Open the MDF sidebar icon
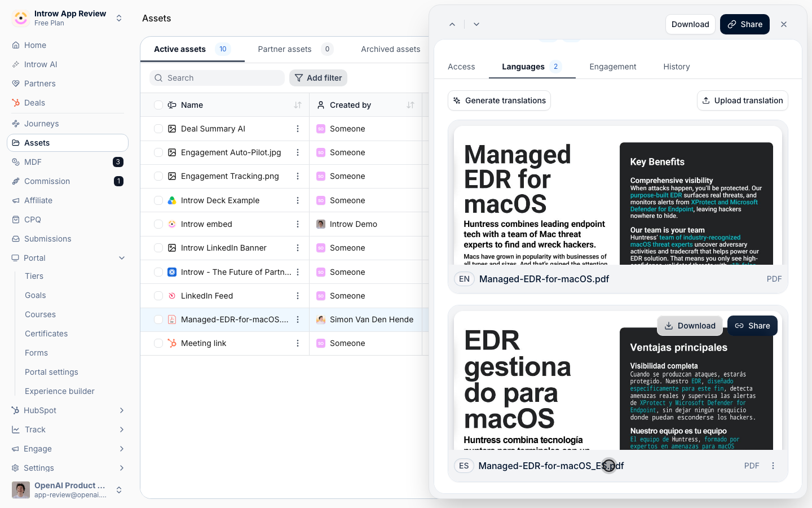 [x=16, y=162]
